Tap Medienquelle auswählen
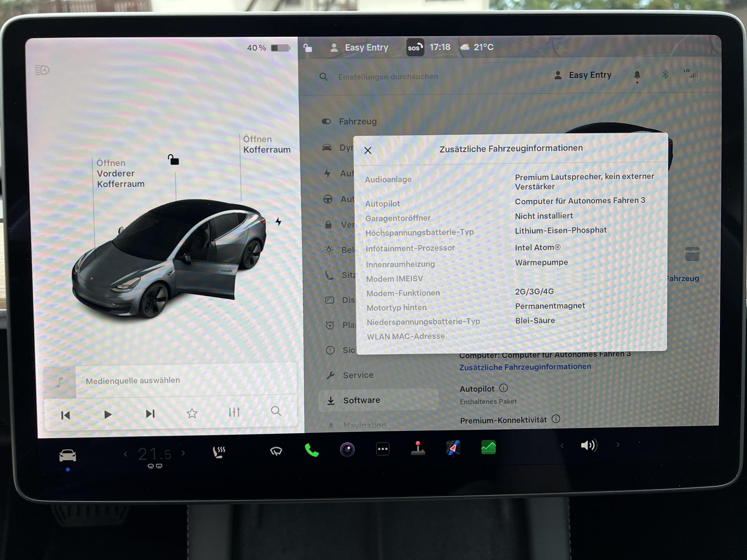This screenshot has height=560, width=747. (x=133, y=381)
